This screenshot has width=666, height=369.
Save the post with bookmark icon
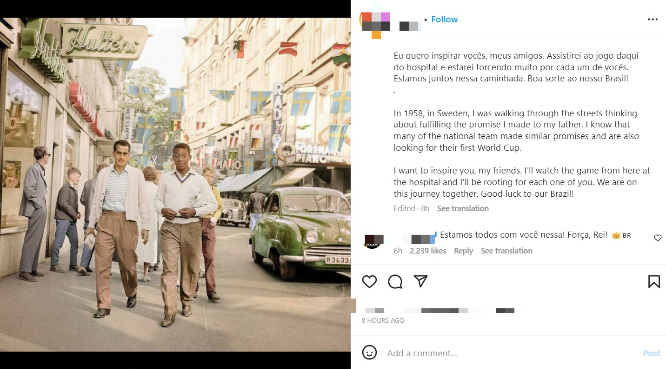[x=654, y=281]
